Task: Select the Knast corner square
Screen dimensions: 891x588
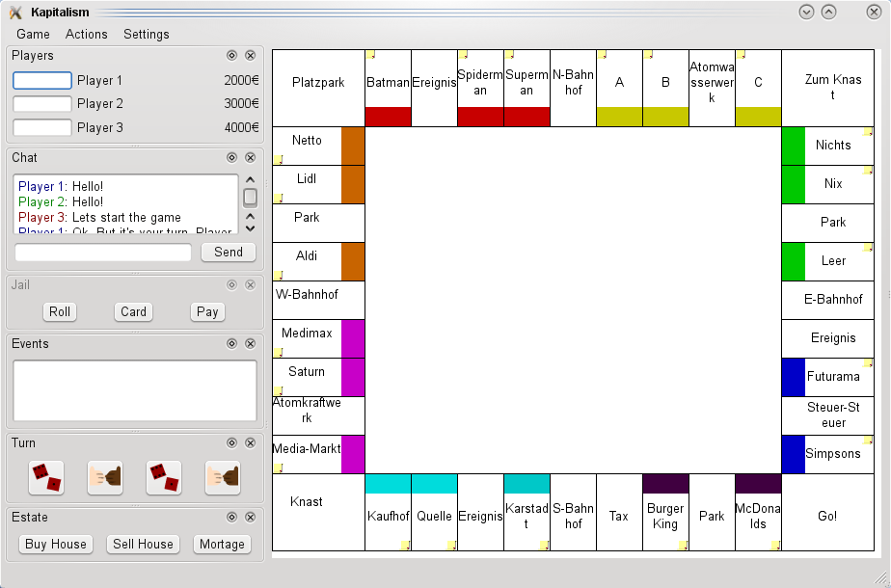Action: pyautogui.click(x=318, y=513)
